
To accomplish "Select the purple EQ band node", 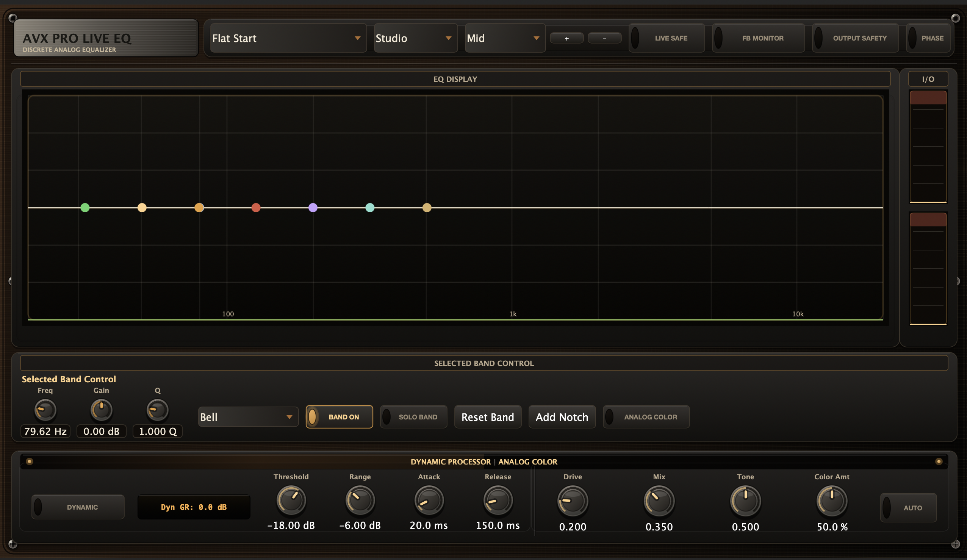I will coord(313,208).
